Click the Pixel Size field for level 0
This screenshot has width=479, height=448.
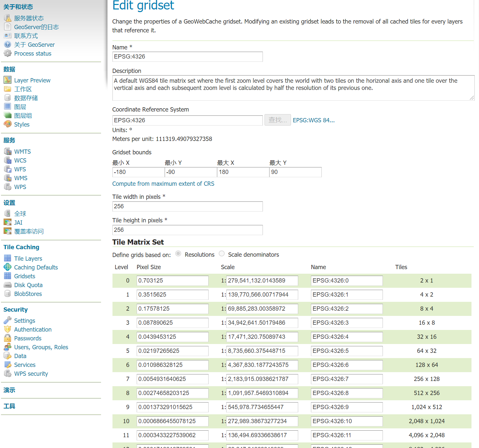click(x=172, y=281)
